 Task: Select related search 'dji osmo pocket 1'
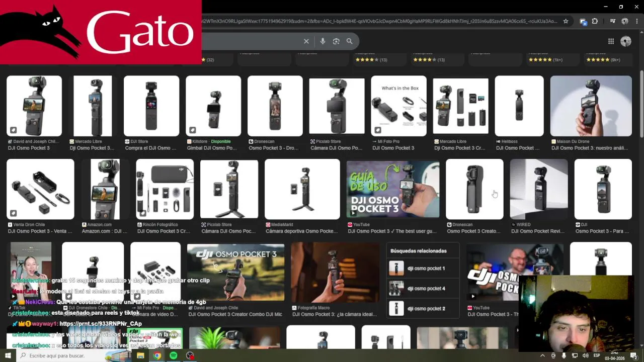[x=423, y=268]
